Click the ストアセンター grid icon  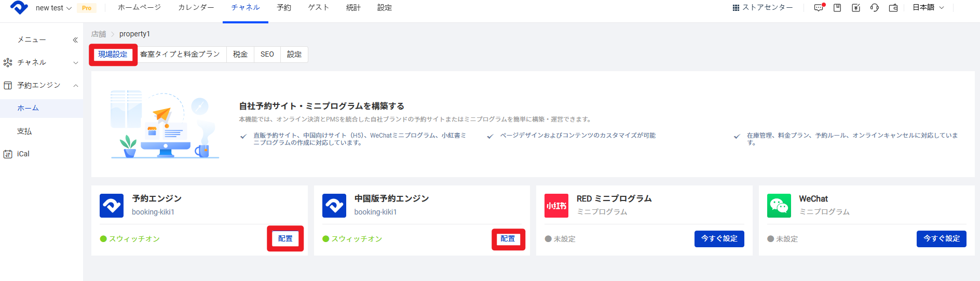(736, 8)
